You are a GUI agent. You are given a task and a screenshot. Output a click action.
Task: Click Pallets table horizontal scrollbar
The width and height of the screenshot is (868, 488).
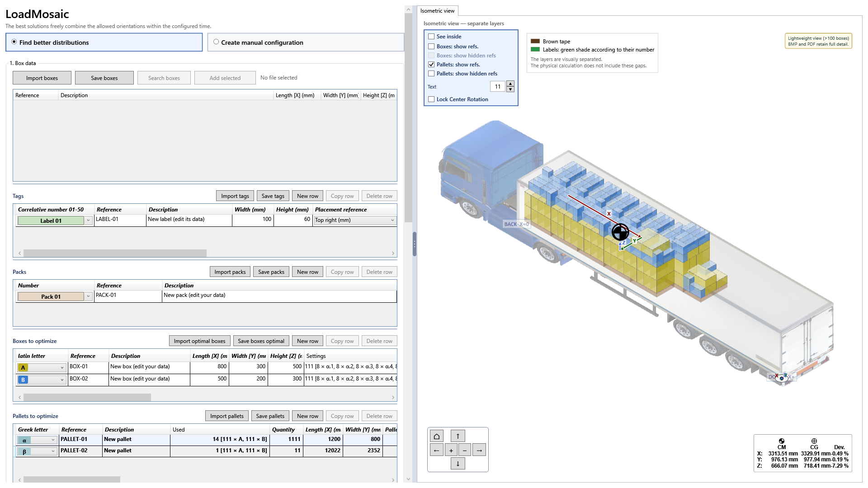click(72, 479)
